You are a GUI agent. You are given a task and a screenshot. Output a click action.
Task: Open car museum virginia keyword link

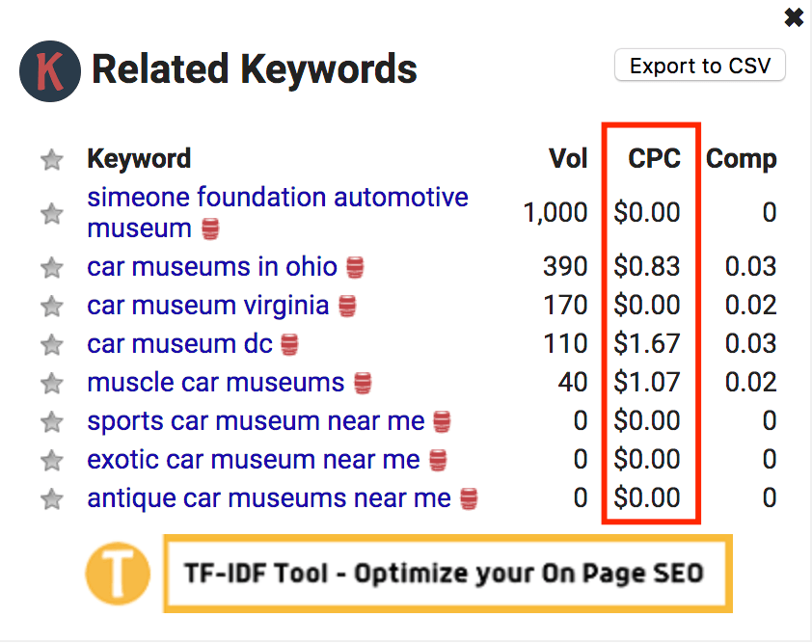(x=207, y=306)
